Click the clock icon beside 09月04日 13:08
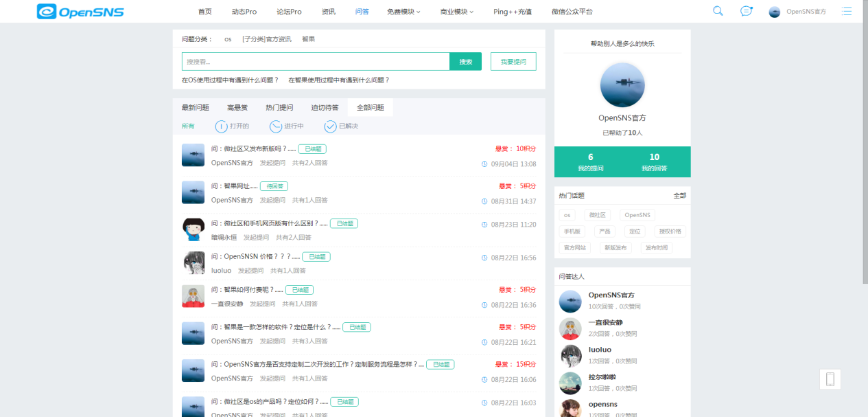This screenshot has height=417, width=868. pyautogui.click(x=484, y=164)
